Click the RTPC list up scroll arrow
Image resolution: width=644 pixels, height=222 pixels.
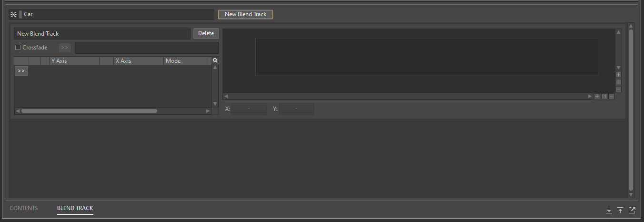point(215,68)
